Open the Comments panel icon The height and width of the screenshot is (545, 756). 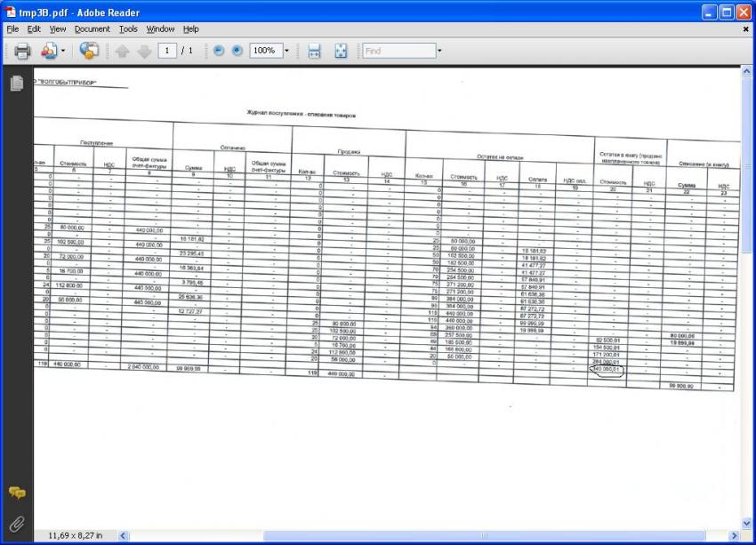pos(16,493)
